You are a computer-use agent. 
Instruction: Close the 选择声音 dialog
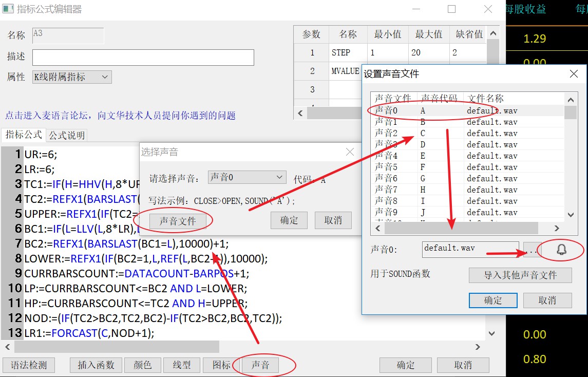click(350, 152)
